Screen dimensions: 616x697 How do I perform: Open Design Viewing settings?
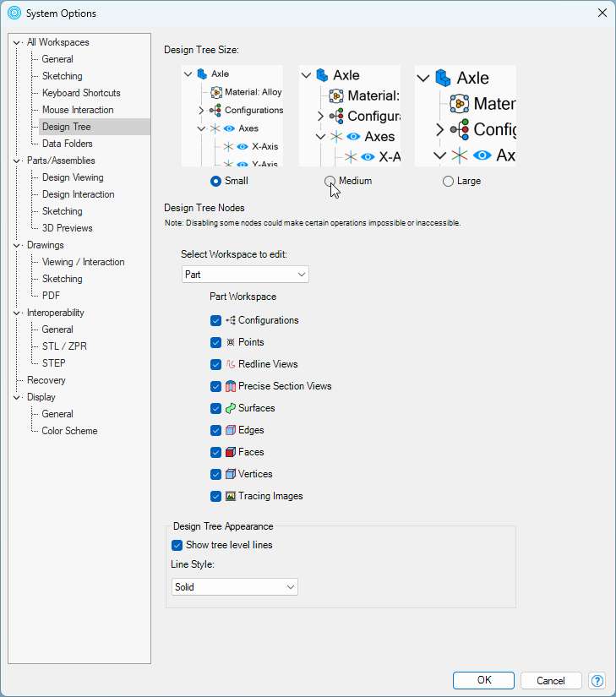[73, 177]
